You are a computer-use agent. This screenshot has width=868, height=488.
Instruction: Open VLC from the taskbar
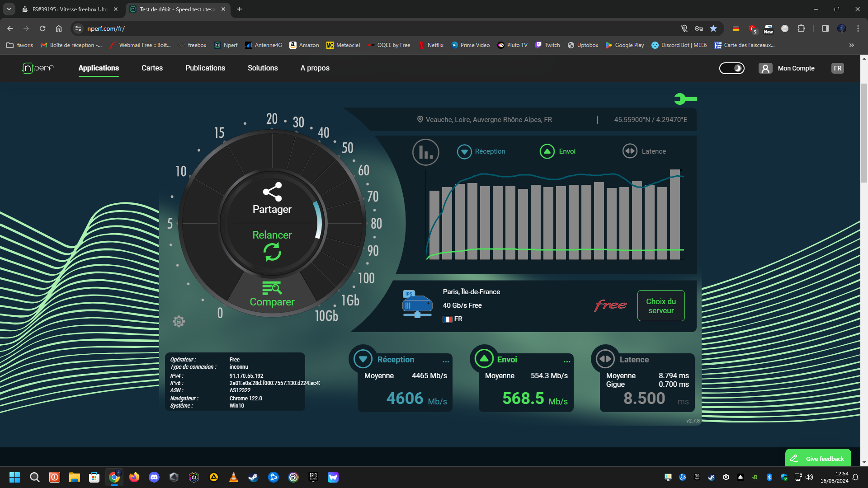pyautogui.click(x=234, y=477)
